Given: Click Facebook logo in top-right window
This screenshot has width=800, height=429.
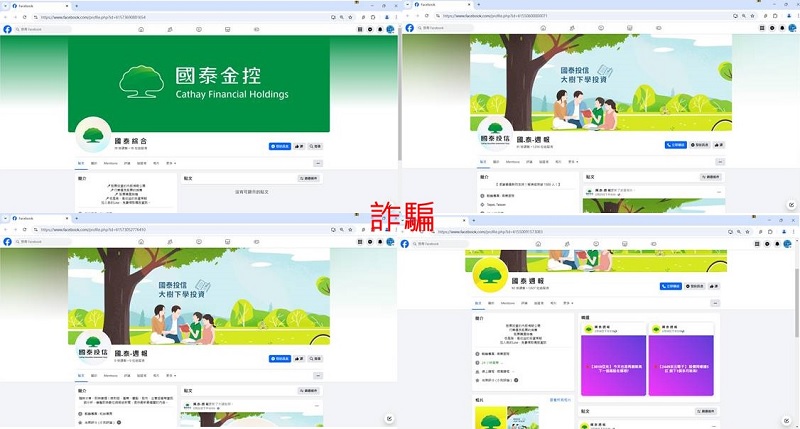Looking at the screenshot, I should (409, 28).
